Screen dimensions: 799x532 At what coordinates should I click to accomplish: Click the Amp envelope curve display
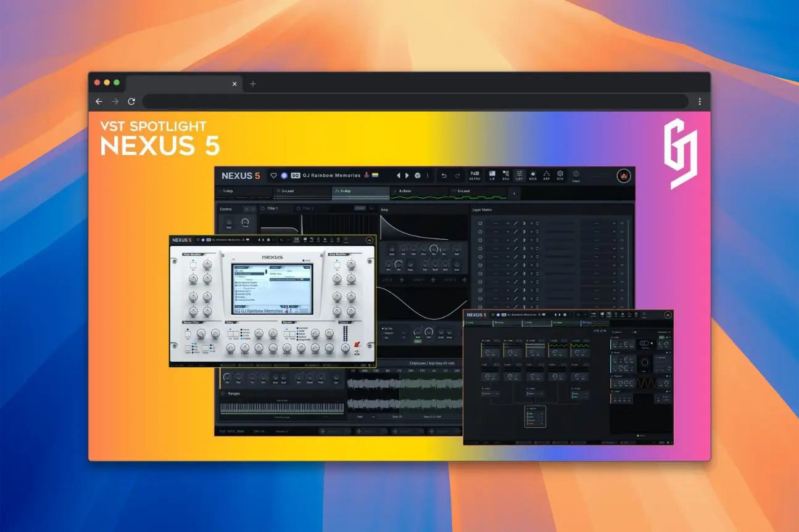(423, 228)
